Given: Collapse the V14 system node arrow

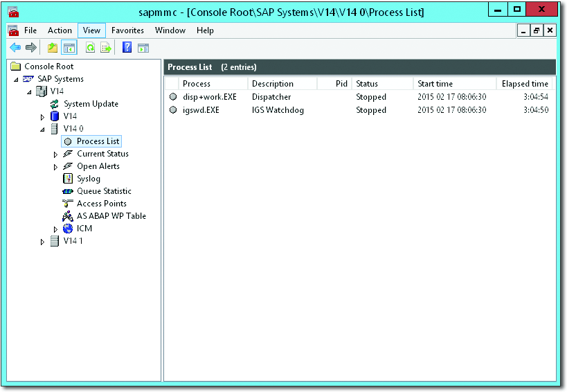Looking at the screenshot, I should pyautogui.click(x=29, y=92).
